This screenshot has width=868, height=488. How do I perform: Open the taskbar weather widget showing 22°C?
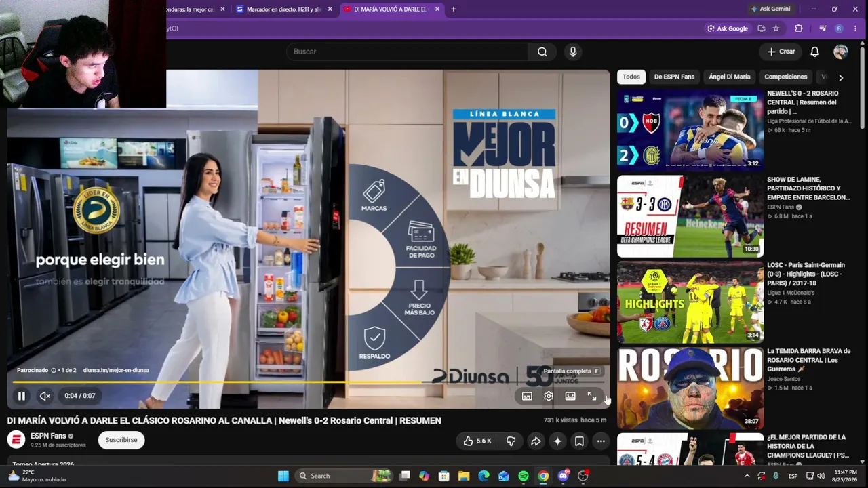(37, 476)
